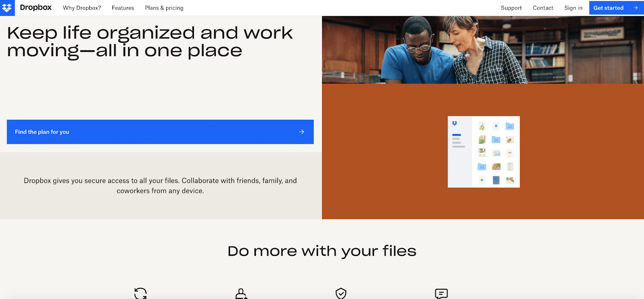This screenshot has width=644, height=299.
Task: Click top-right blue folder in preview grid
Action: coord(510,126)
